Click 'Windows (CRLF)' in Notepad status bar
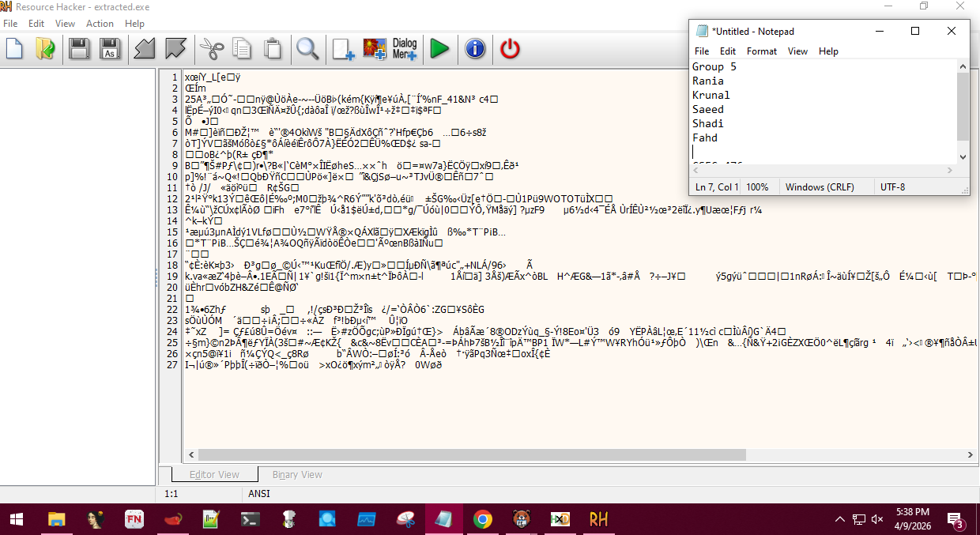 click(818, 187)
